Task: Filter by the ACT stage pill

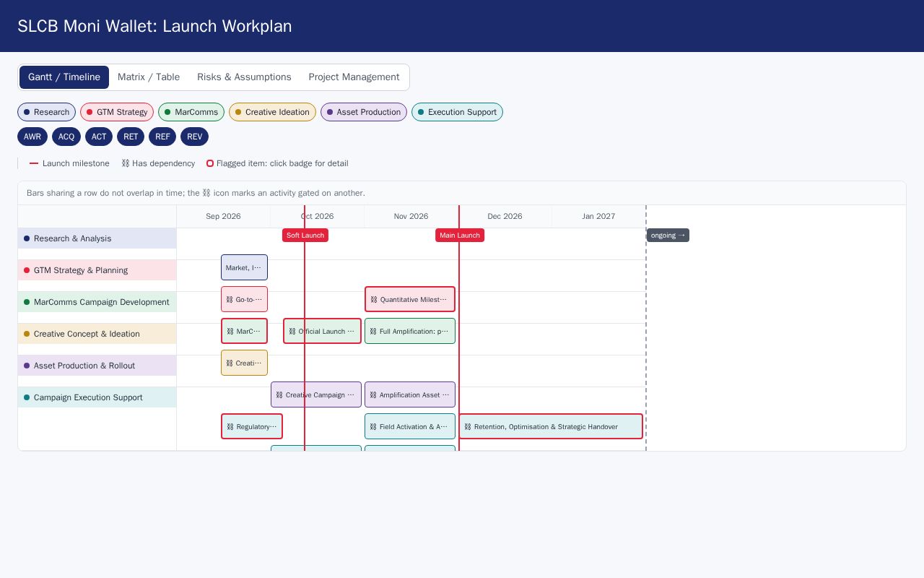Action: (99, 137)
